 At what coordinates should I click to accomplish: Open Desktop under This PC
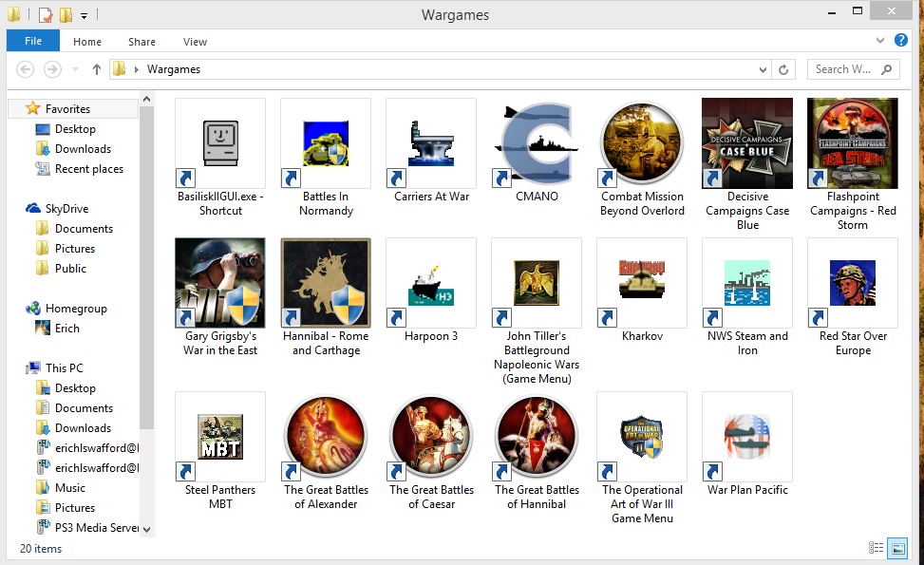click(75, 387)
